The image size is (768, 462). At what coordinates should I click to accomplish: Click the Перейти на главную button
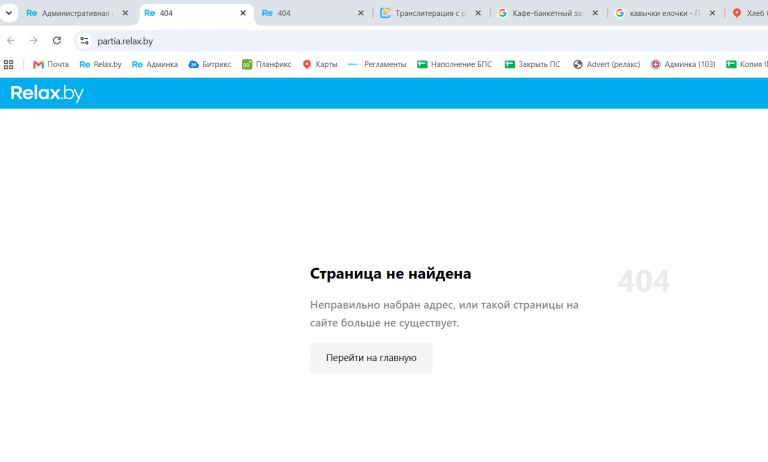(x=371, y=358)
